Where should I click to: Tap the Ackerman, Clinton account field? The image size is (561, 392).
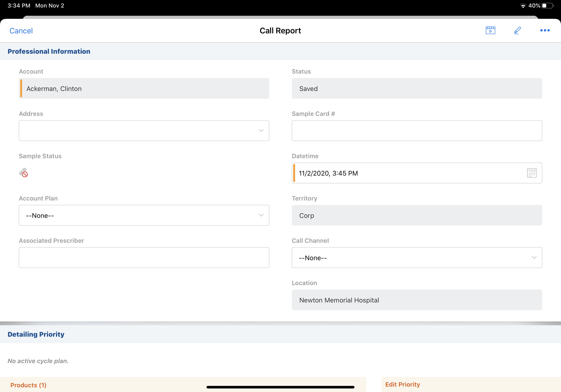coord(144,88)
